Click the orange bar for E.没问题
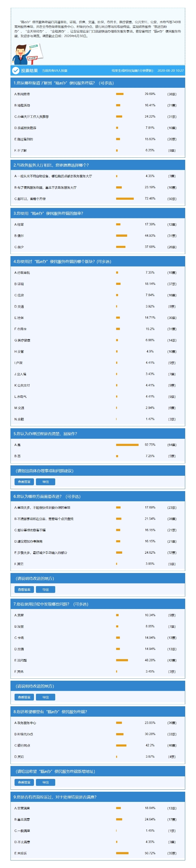 (x=122, y=660)
